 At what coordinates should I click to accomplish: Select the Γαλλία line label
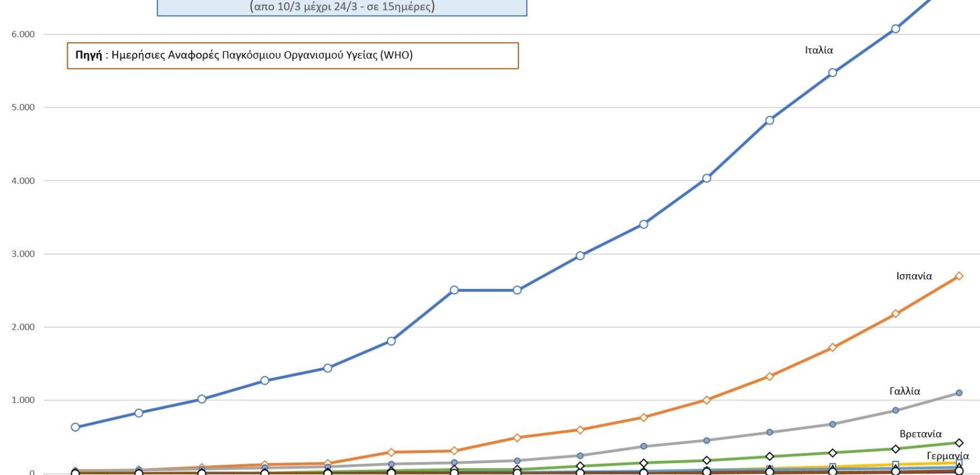904,391
